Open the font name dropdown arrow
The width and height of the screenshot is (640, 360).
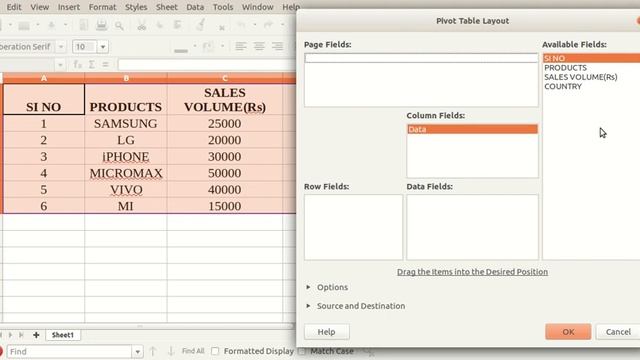[61, 47]
